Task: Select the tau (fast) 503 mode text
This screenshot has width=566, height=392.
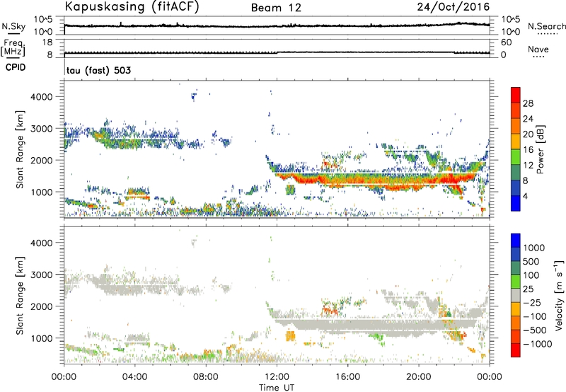Action: click(98, 70)
